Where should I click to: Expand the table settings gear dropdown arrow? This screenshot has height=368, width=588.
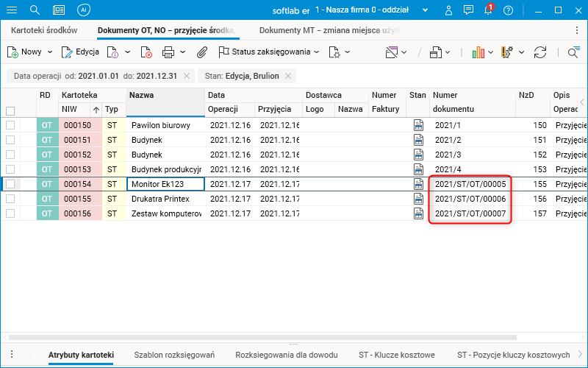522,52
